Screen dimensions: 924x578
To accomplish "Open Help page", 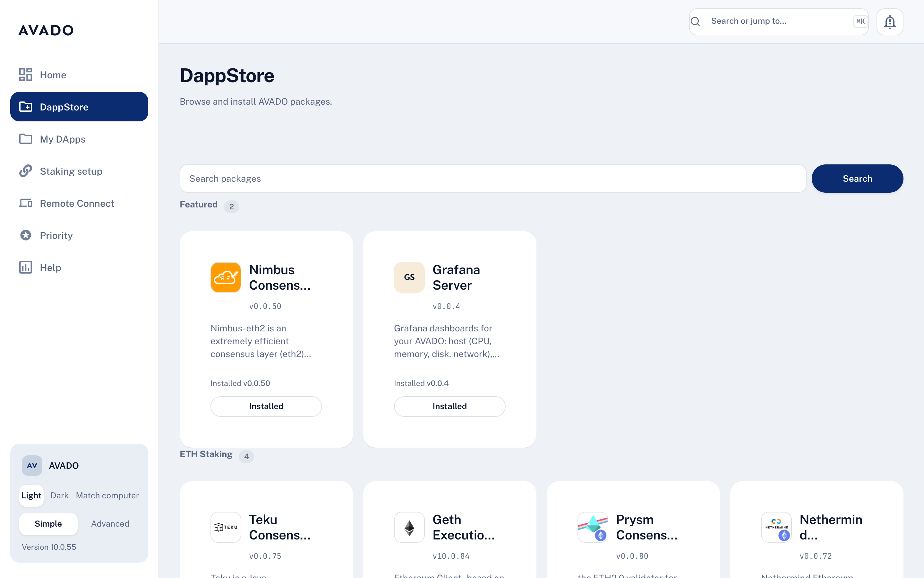I will [x=79, y=267].
